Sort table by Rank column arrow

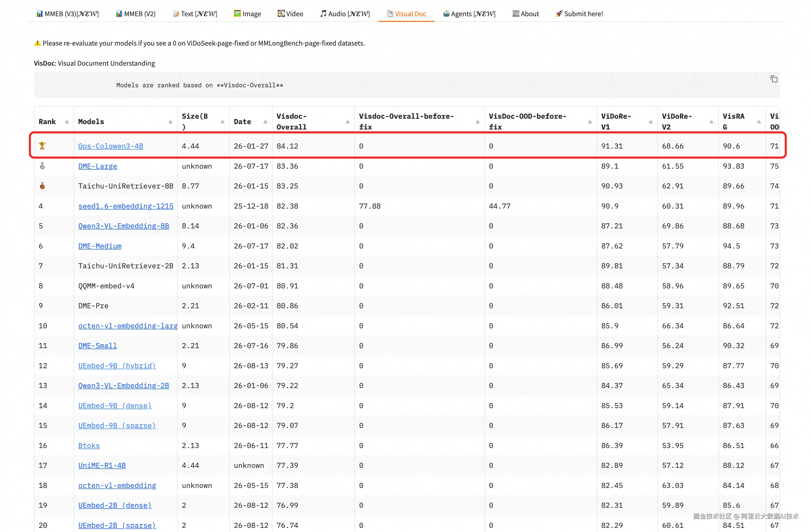pyautogui.click(x=67, y=122)
